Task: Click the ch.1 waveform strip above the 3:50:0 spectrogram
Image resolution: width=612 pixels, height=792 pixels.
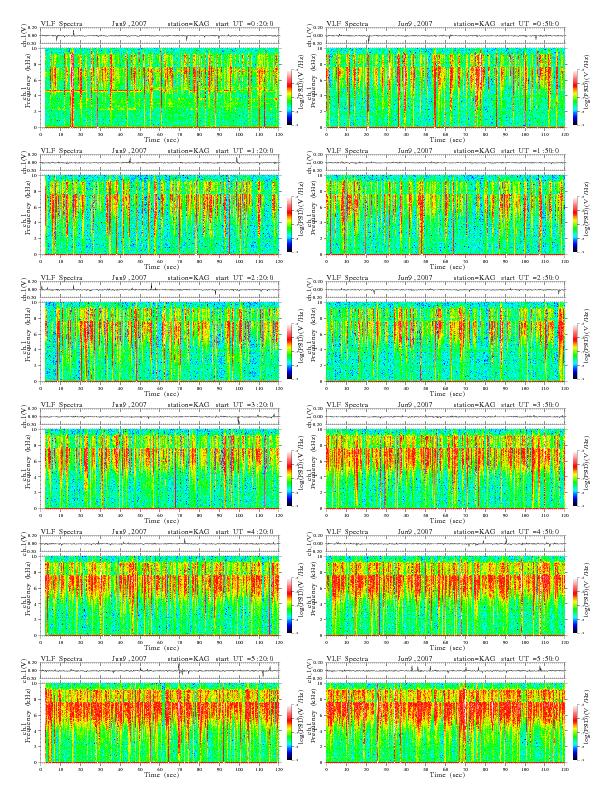Action: (445, 417)
